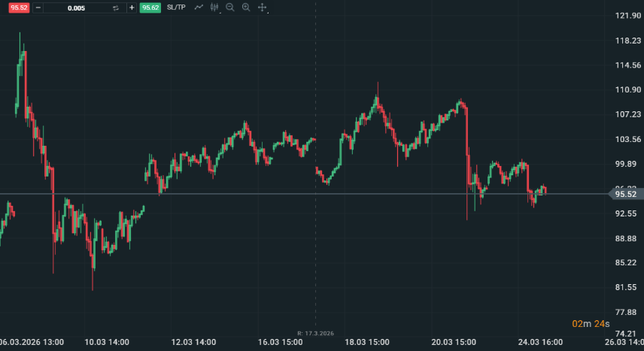Click the 95.52 current price label on axis
The width and height of the screenshot is (644, 351).
point(626,194)
